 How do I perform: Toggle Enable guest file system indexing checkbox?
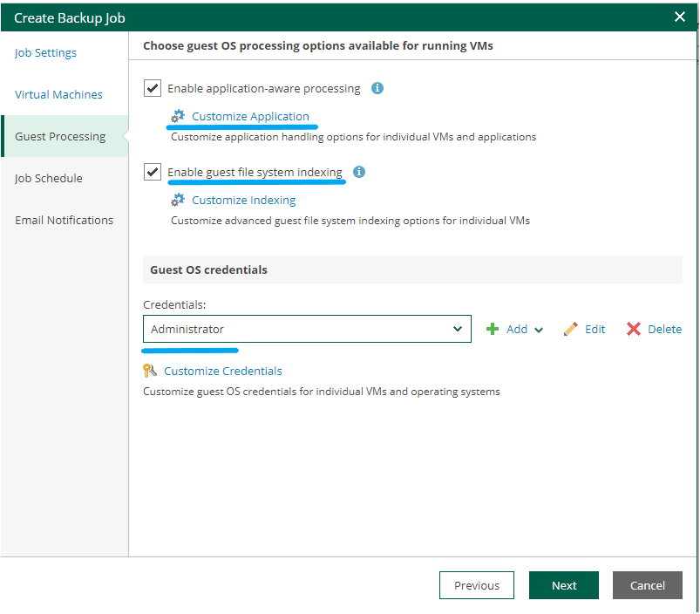pos(153,172)
